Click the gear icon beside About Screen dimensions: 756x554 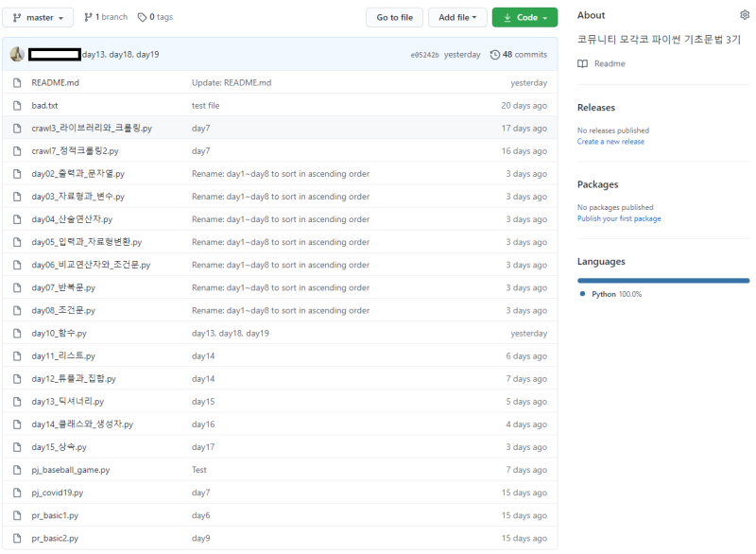point(744,15)
